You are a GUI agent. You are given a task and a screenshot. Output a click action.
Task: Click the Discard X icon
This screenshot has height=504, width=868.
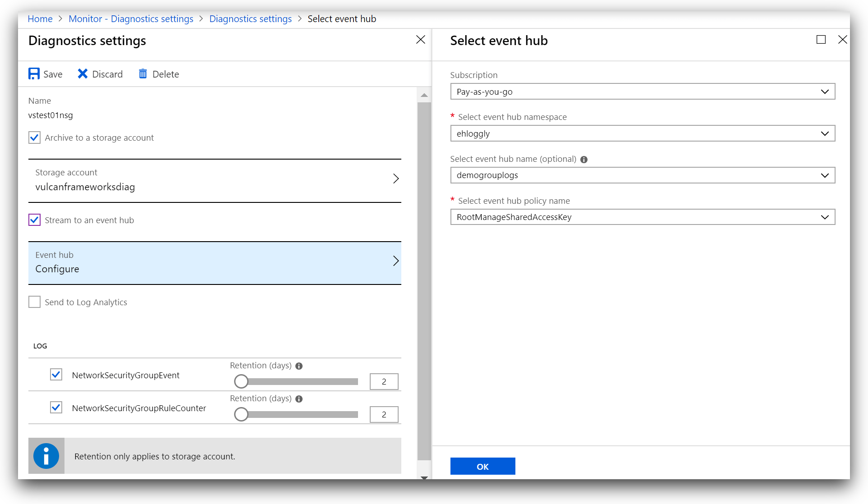coord(83,74)
